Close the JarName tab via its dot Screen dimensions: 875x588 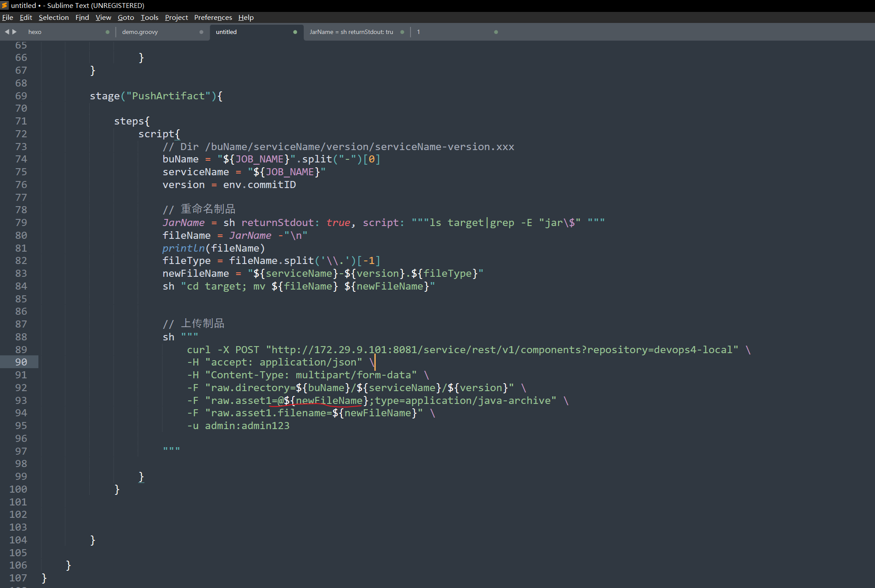click(402, 32)
